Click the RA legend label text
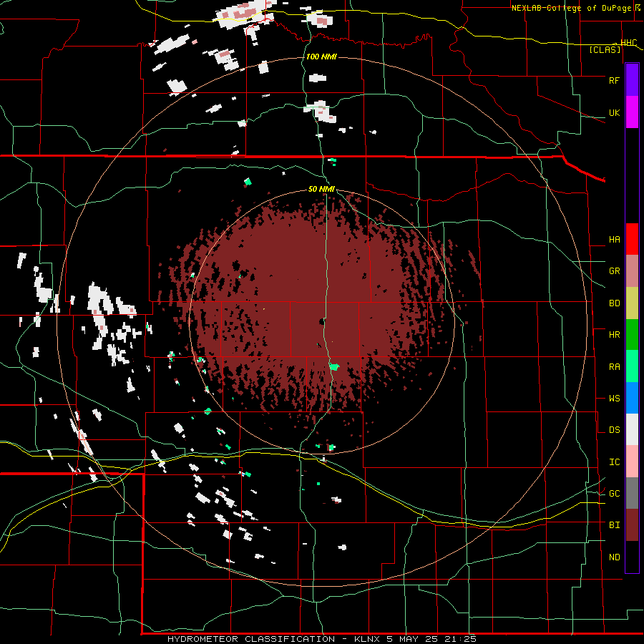 tap(614, 366)
